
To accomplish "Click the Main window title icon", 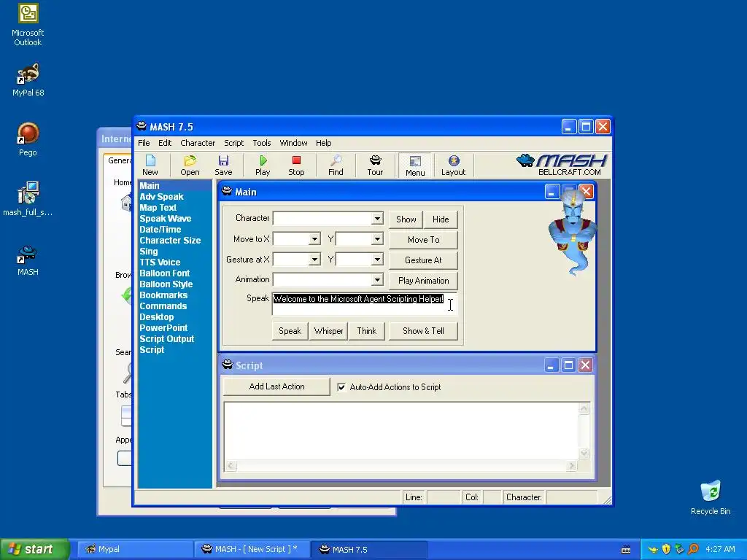I will [227, 192].
